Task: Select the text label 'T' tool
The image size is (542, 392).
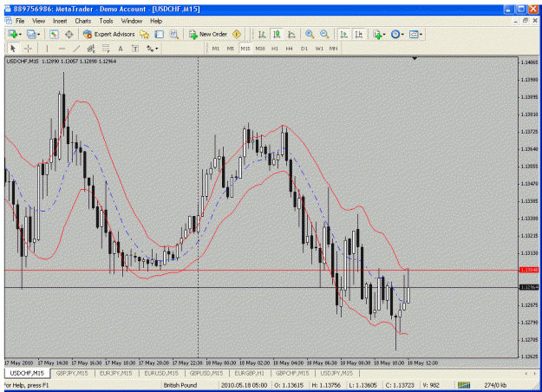Action: tap(135, 49)
